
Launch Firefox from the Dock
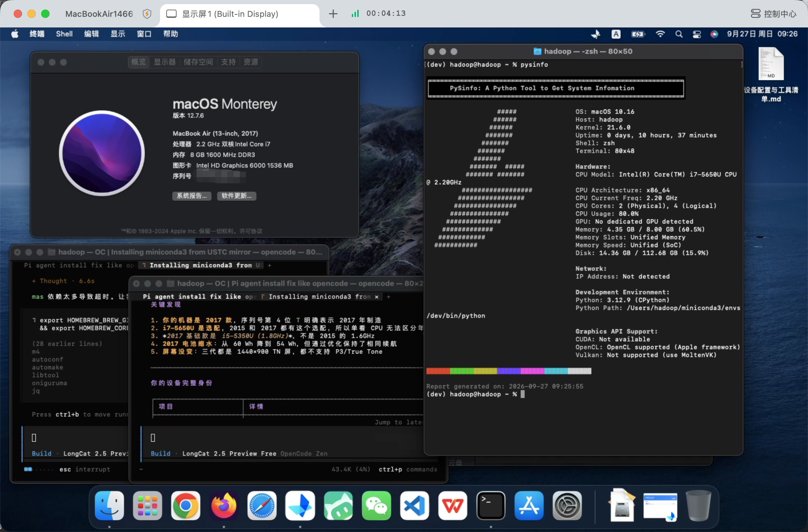[224, 506]
